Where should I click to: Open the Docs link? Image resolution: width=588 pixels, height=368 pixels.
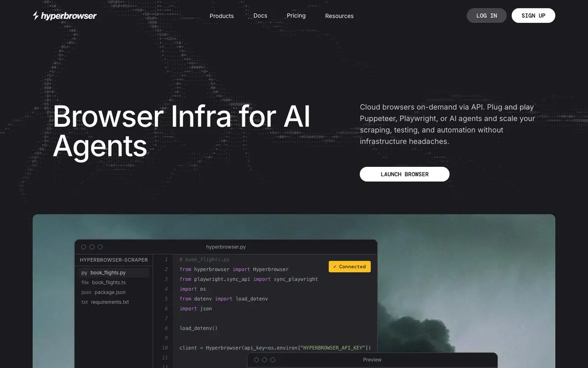coord(260,16)
